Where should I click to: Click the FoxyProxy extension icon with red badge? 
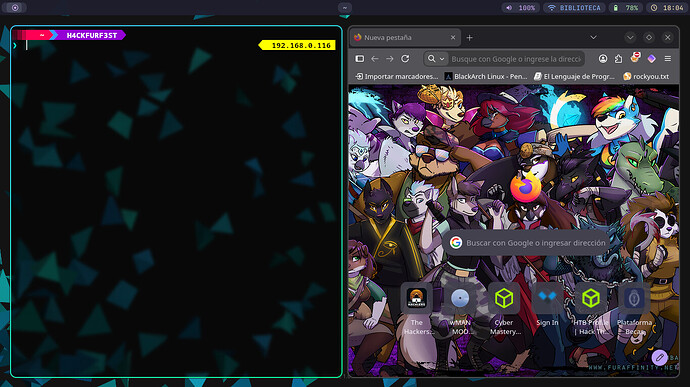tap(635, 57)
